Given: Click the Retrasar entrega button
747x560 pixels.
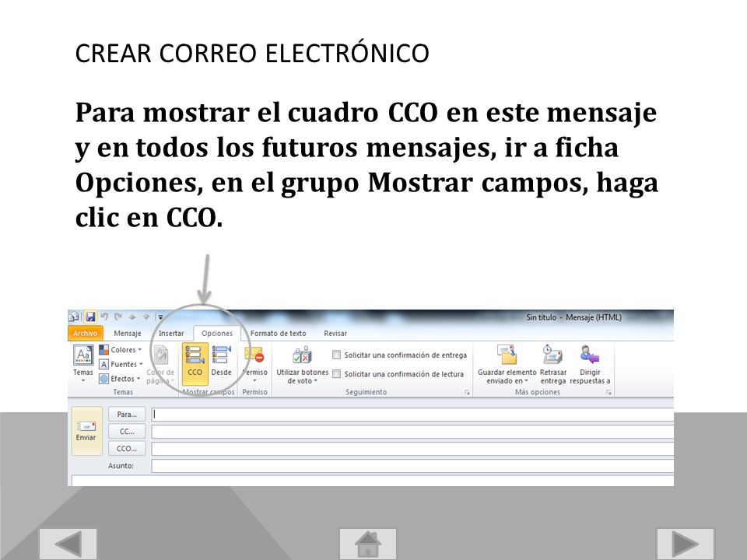Looking at the screenshot, I should 552,365.
